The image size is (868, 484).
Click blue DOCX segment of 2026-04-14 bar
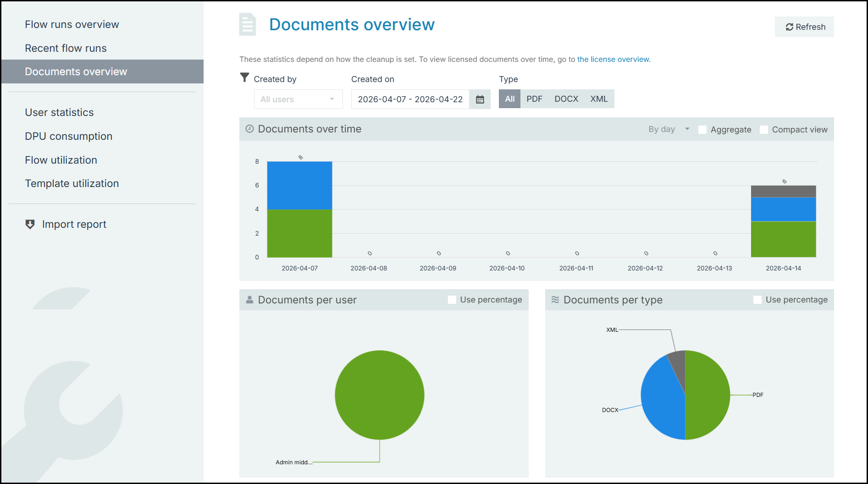click(x=783, y=209)
